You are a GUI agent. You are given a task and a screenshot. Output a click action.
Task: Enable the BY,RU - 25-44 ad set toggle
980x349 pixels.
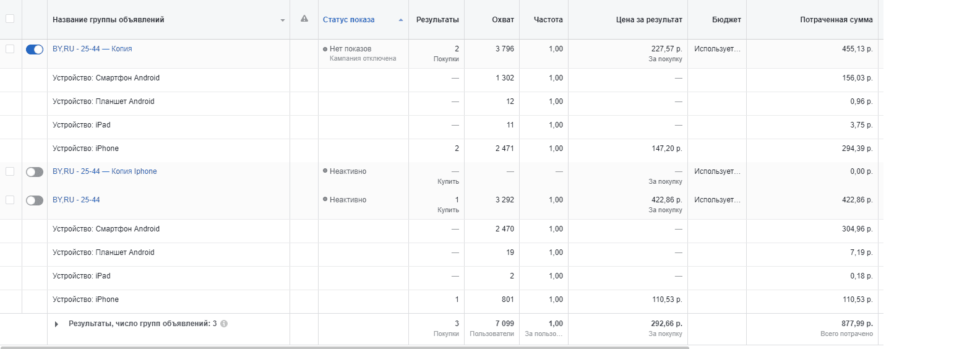[x=35, y=200]
